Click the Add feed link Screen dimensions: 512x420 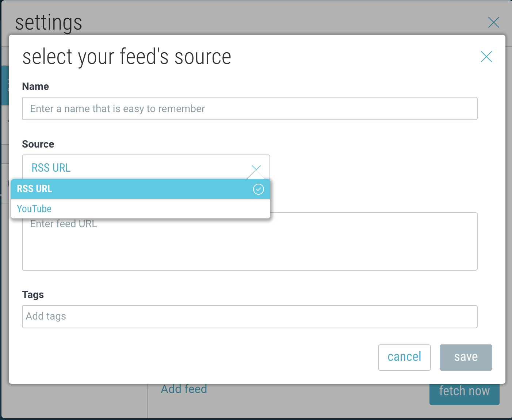point(184,389)
